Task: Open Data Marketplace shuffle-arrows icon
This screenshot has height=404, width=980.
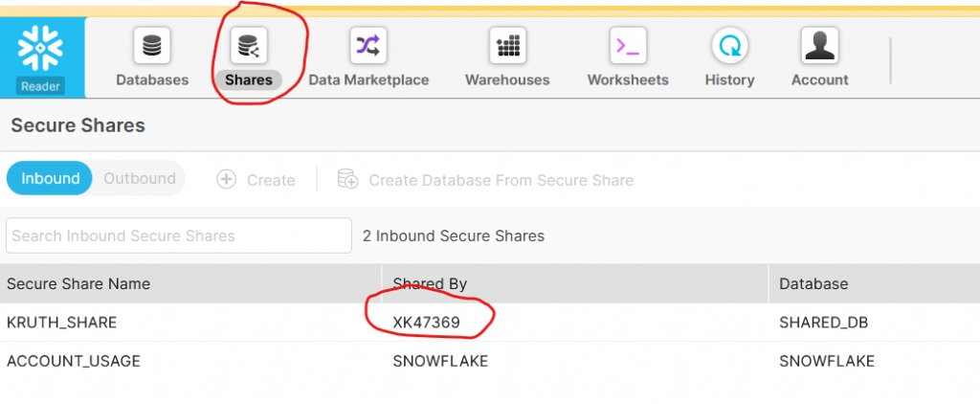Action: [x=368, y=46]
